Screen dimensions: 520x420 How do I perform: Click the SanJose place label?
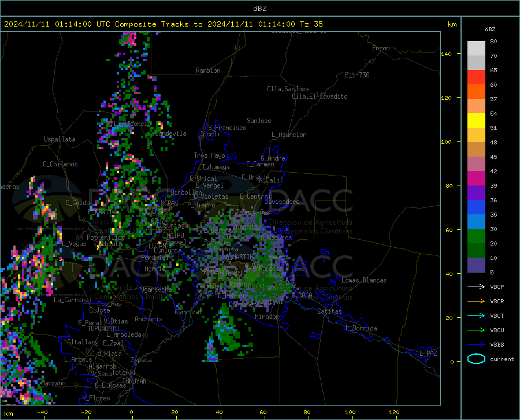click(259, 121)
